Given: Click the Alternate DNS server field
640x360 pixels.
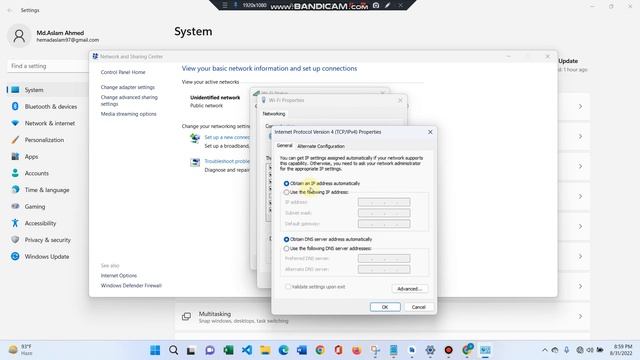Looking at the screenshot, I should (x=384, y=269).
